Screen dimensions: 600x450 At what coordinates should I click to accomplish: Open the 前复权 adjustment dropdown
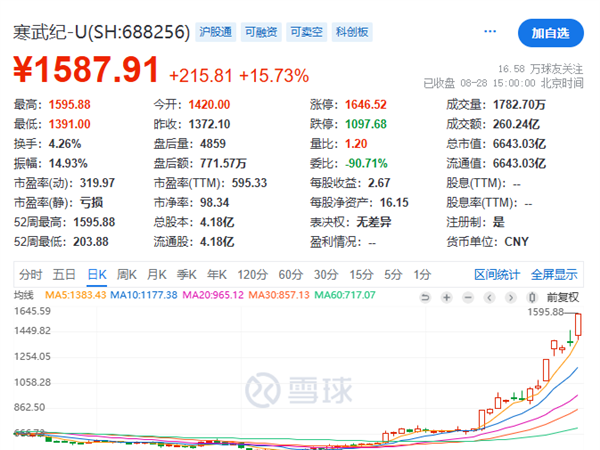[563, 297]
